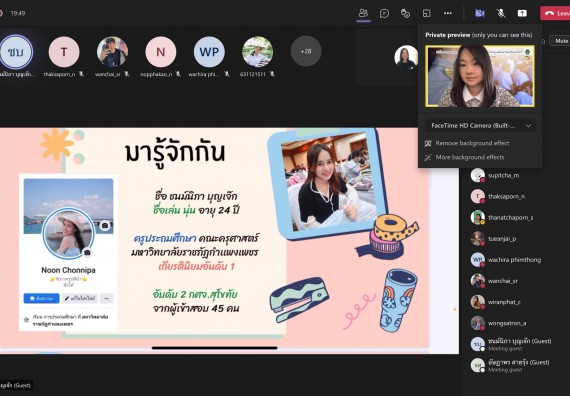Leave the meeting
Screen dimensions: 570x396
[555, 13]
